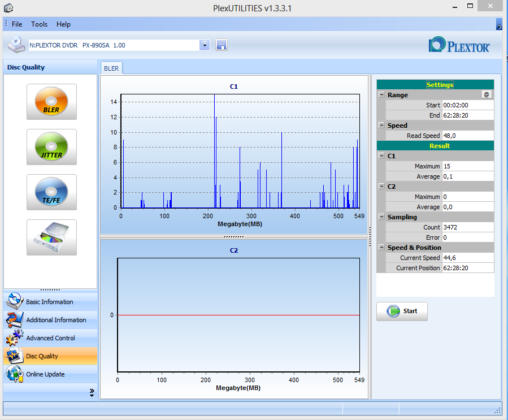Open the JITTER test

(x=51, y=147)
